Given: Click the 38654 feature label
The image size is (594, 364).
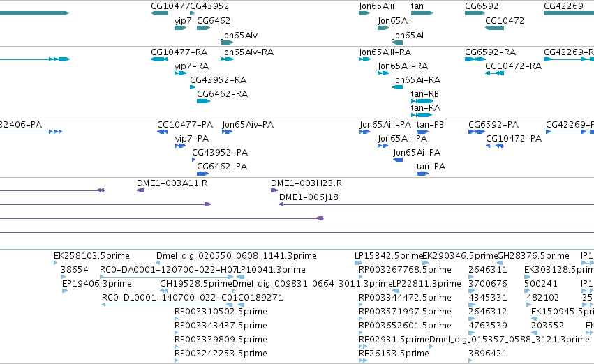Looking at the screenshot, I should coord(74,270).
